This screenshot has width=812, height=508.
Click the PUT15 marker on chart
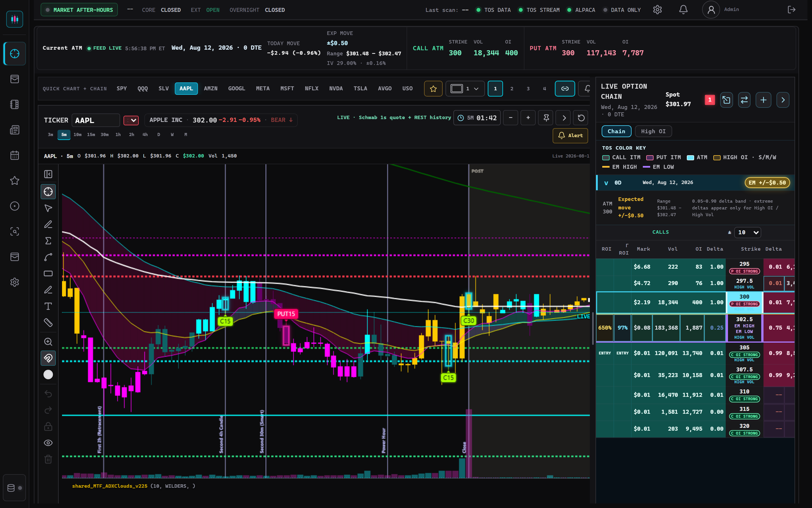tap(286, 314)
